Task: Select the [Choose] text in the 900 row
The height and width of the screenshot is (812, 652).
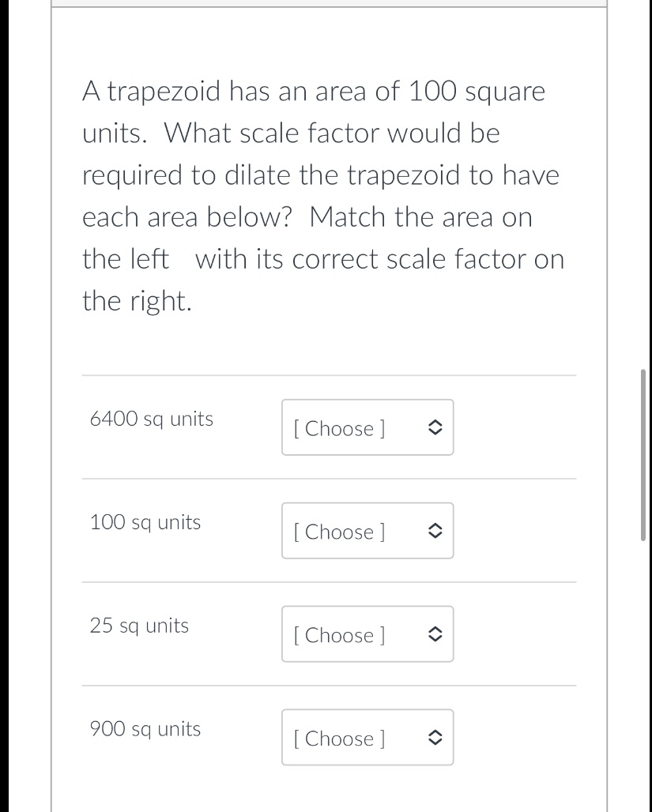Action: (x=338, y=739)
